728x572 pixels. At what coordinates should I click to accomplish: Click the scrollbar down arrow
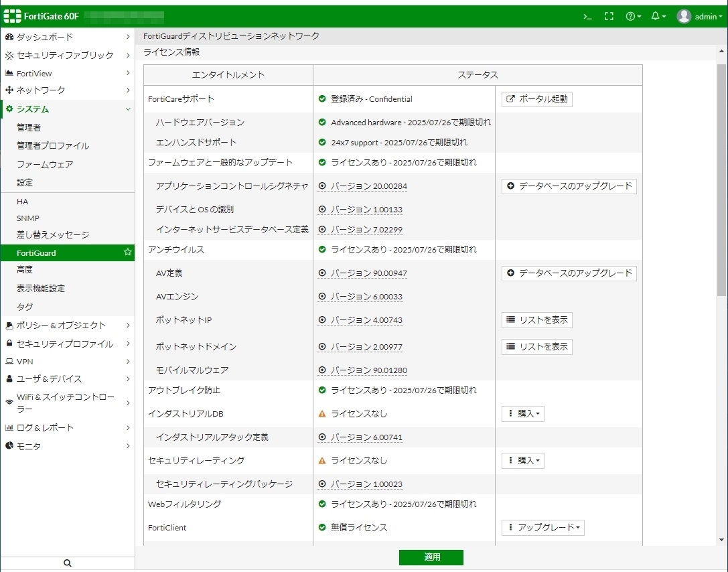pos(721,539)
